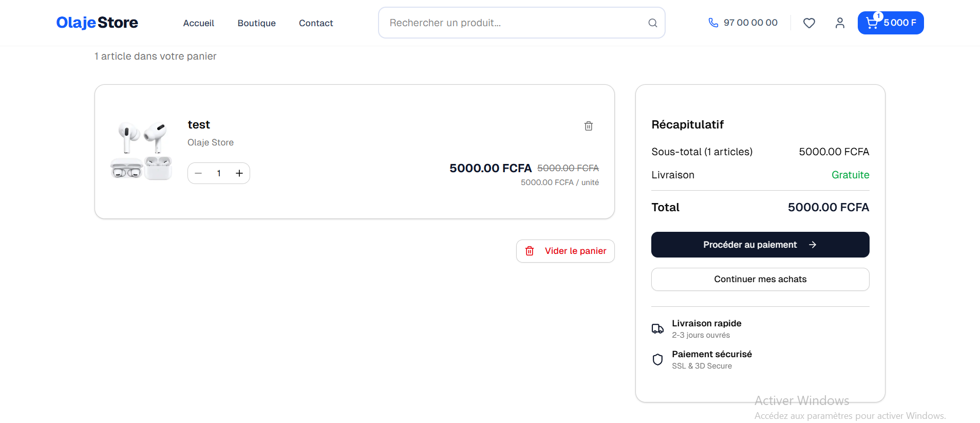Viewport: 980px width, 423px height.
Task: Go to the Accueil menu item
Action: [198, 23]
